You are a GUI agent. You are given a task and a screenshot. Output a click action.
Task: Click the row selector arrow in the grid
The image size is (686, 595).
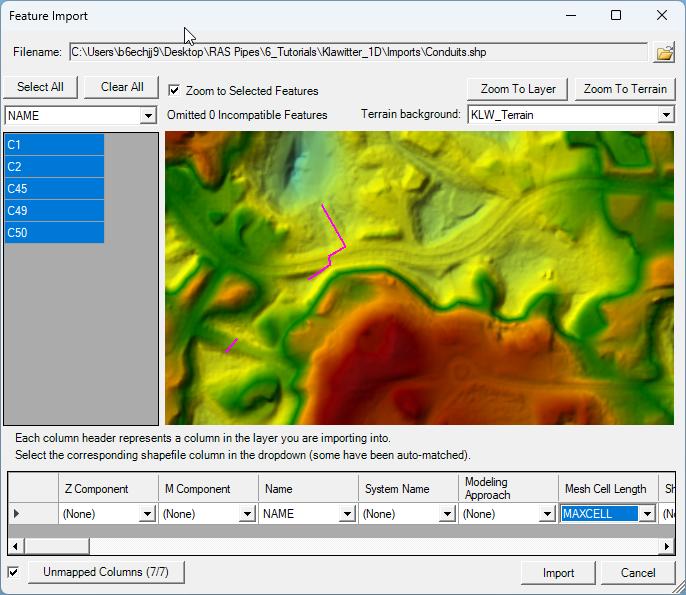click(x=16, y=513)
